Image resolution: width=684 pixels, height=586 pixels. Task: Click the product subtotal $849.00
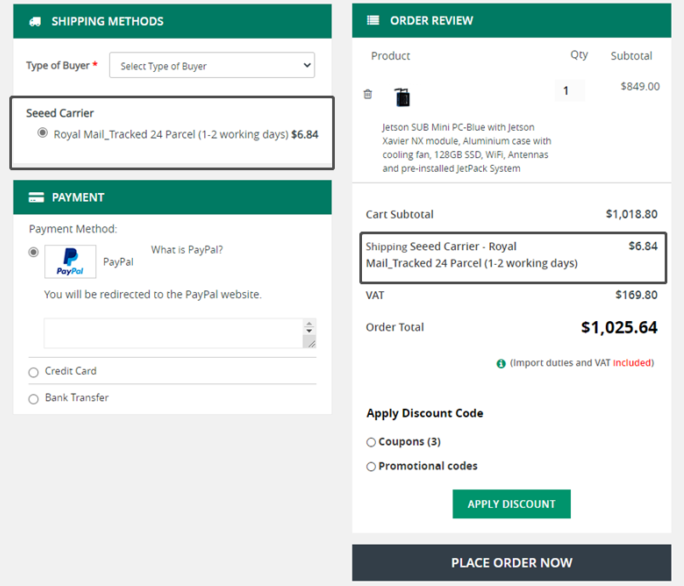[640, 86]
